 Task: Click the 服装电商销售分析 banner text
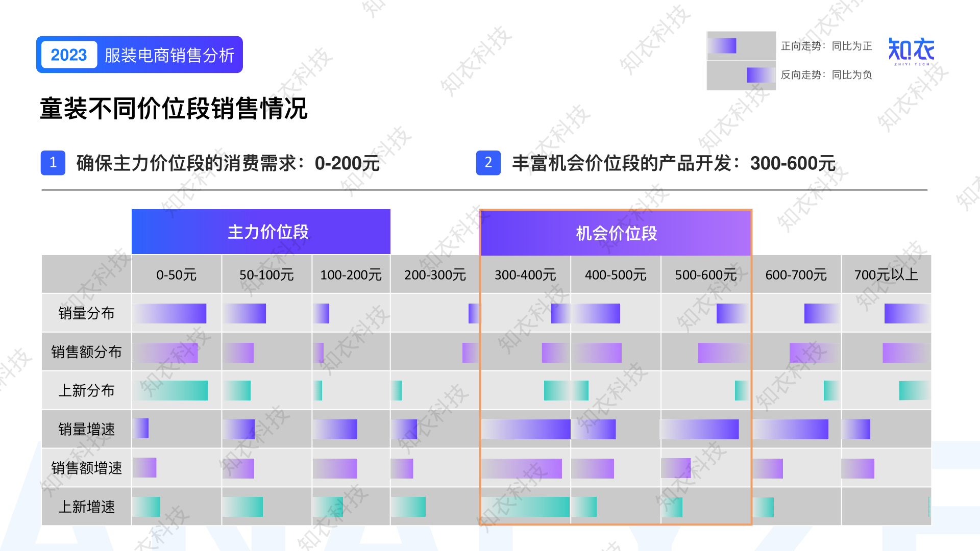pos(169,55)
